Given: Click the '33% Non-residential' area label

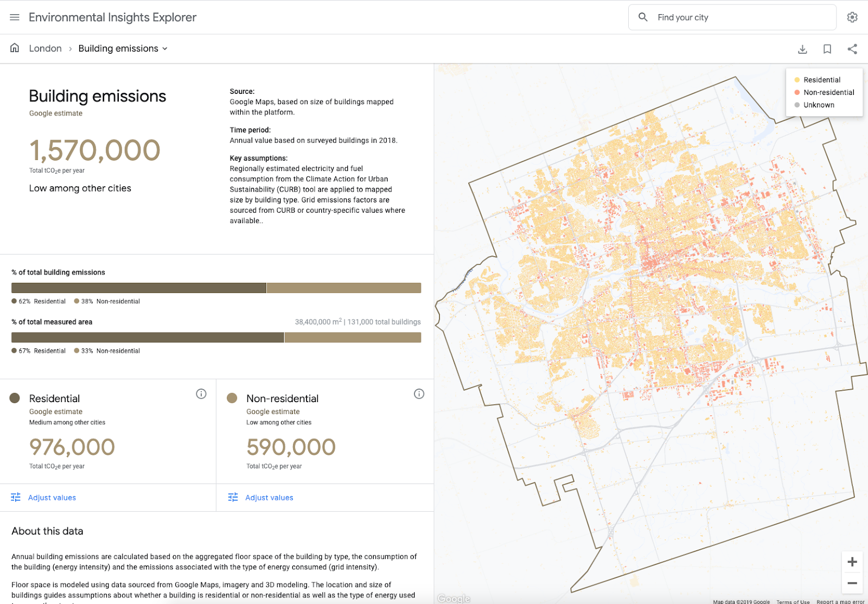Looking at the screenshot, I should point(107,351).
